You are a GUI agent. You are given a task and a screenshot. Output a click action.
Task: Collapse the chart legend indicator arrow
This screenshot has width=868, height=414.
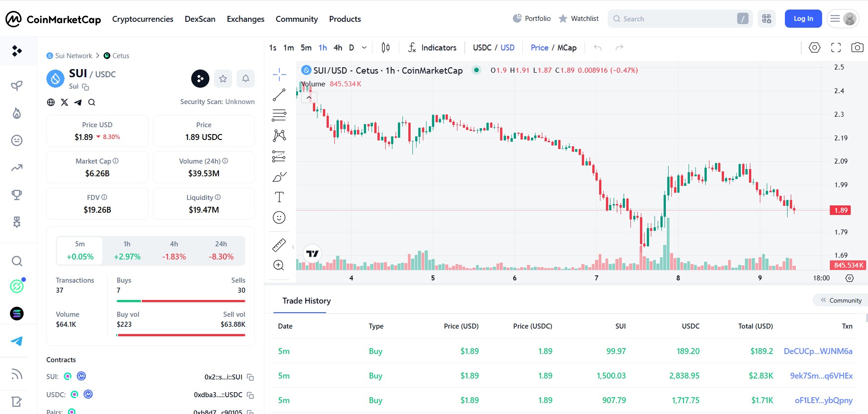click(x=309, y=97)
